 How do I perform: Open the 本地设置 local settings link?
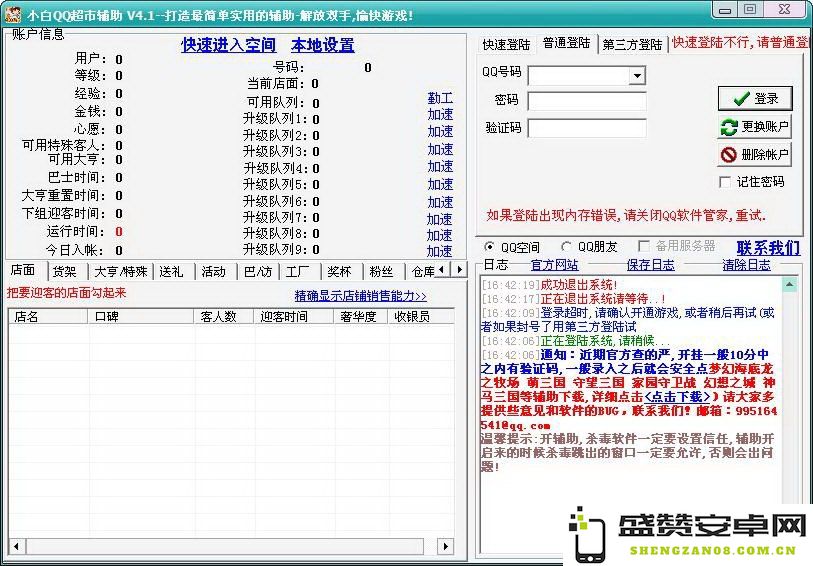(x=323, y=45)
